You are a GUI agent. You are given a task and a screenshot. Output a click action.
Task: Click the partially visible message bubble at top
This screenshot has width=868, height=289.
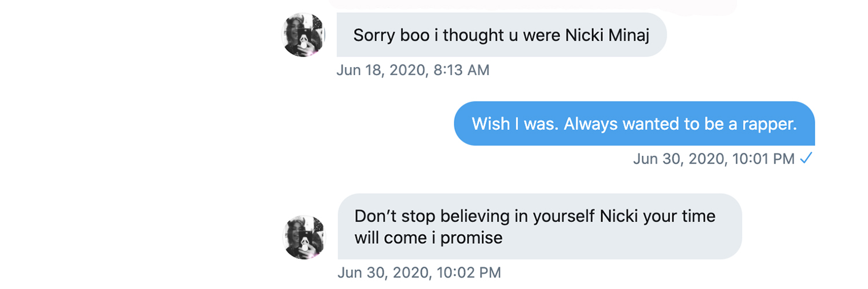(532, 6)
